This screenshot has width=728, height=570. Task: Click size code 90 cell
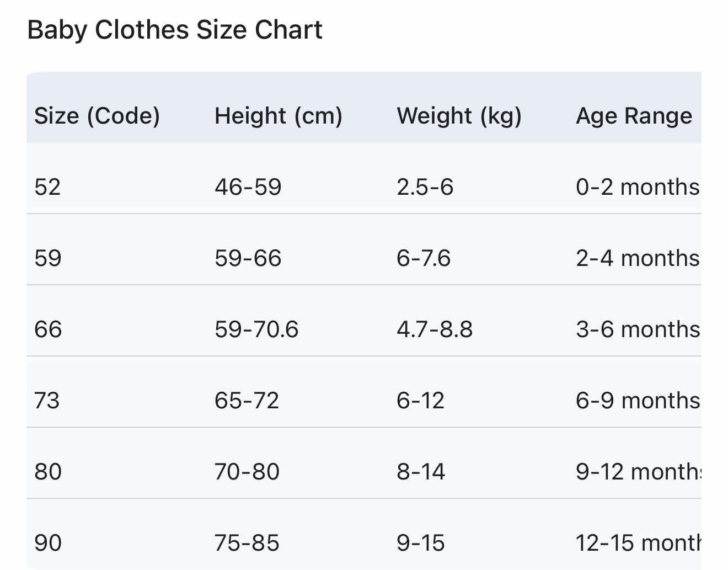[x=48, y=543]
